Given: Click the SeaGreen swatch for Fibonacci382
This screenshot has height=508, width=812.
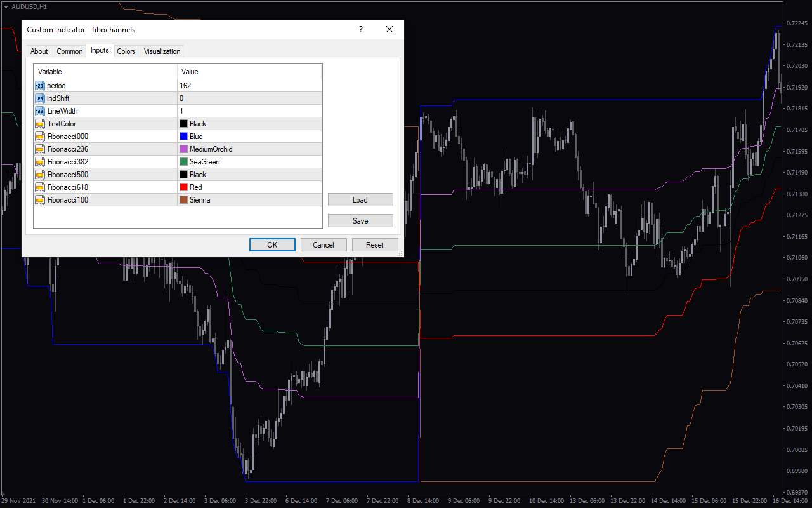Looking at the screenshot, I should [x=184, y=162].
